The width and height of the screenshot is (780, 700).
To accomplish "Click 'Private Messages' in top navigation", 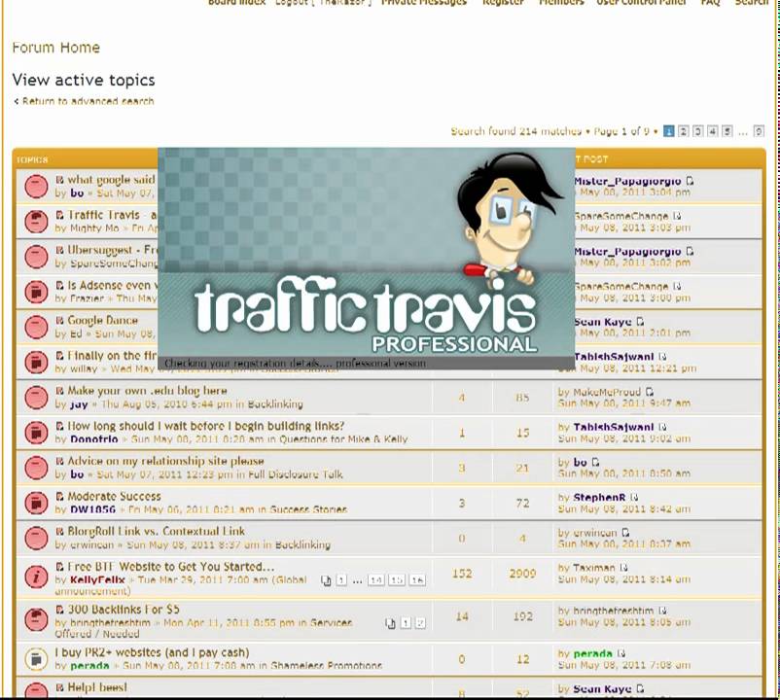I will coord(424,3).
